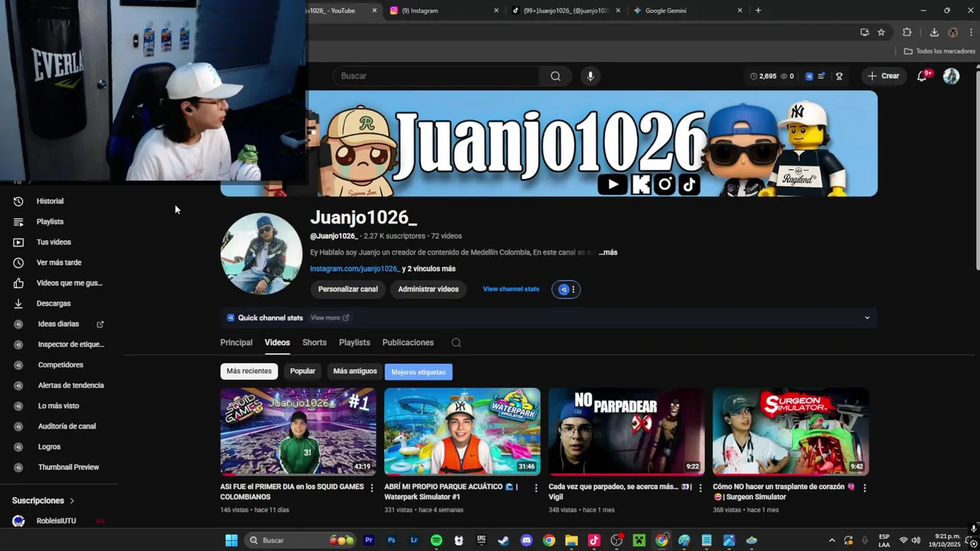Click the YouTube Buscar search field
This screenshot has width=980, height=551.
436,76
